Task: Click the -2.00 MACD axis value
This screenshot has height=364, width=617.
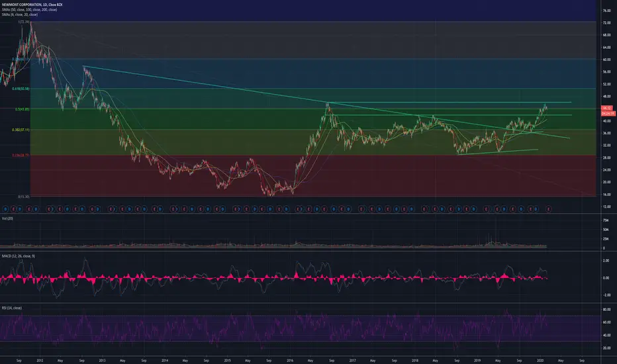Action: (x=606, y=295)
